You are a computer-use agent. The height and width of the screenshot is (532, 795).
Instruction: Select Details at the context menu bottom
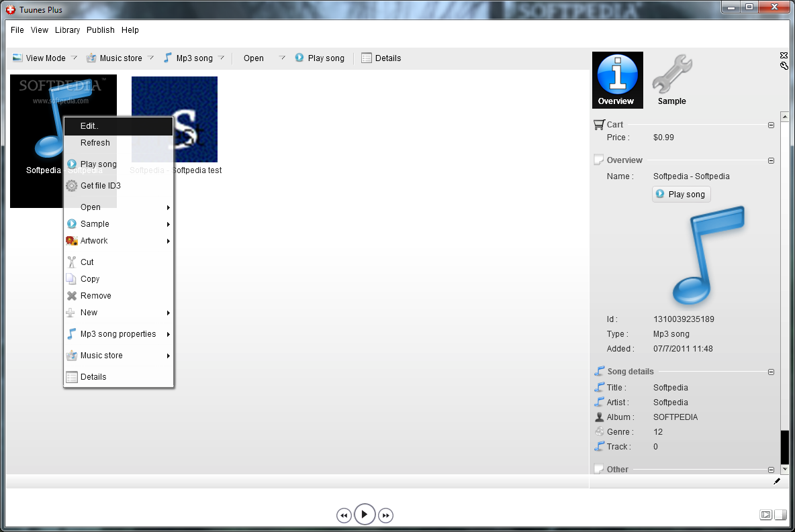click(x=119, y=377)
